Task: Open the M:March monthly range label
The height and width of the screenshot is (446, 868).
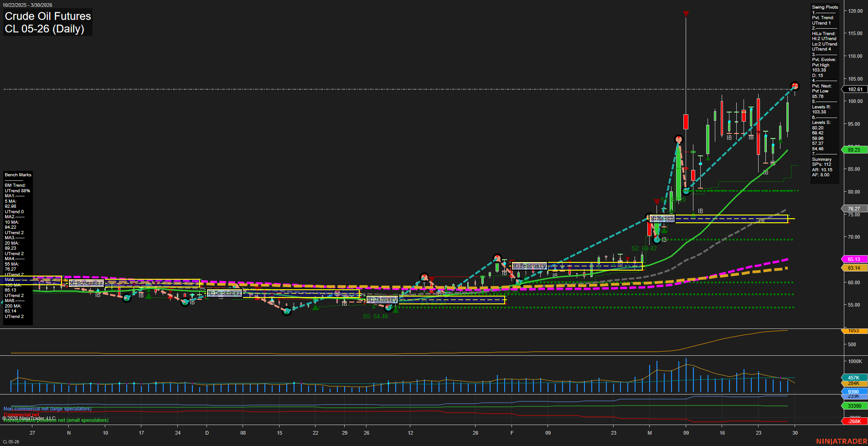Action: click(x=662, y=218)
